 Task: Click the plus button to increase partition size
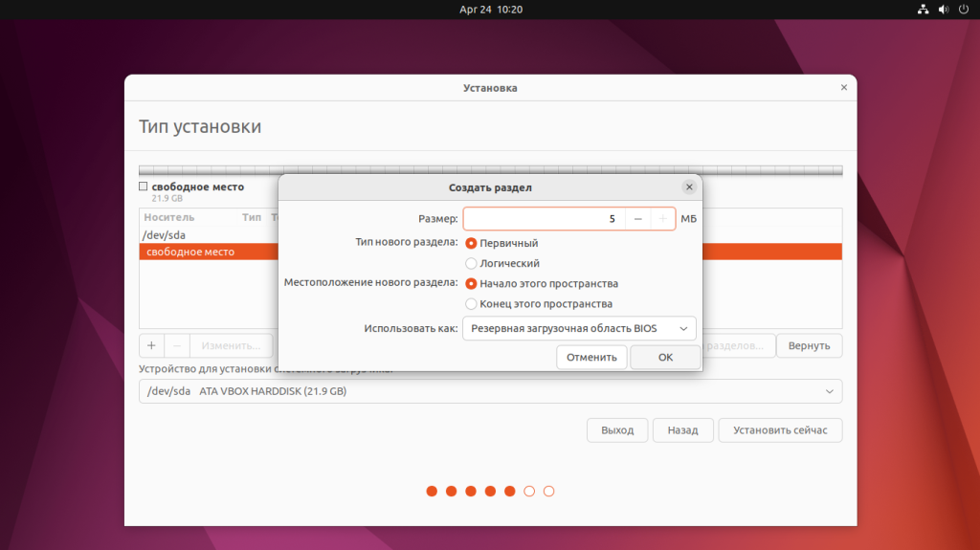(x=662, y=219)
